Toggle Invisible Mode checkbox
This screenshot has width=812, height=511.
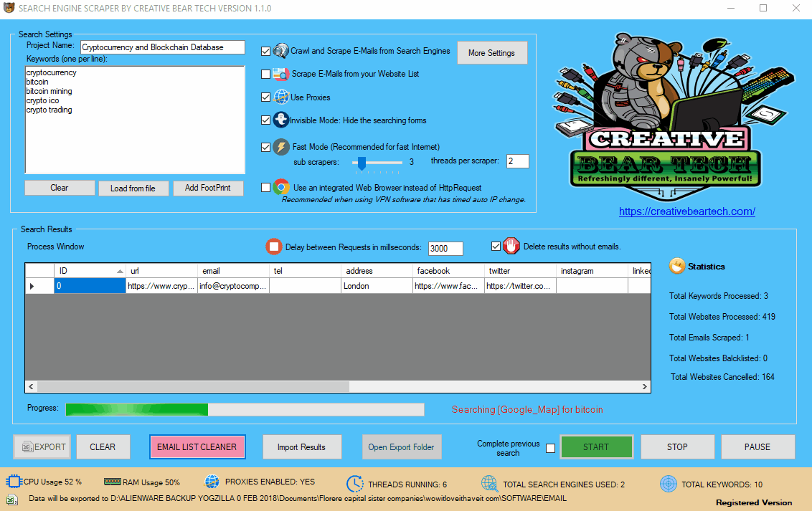[x=265, y=120]
